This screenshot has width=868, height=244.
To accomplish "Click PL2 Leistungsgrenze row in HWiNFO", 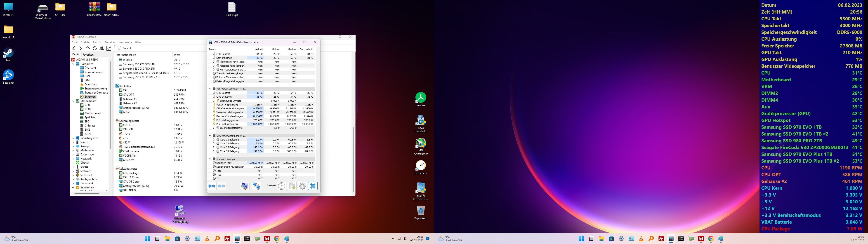I will [262, 124].
